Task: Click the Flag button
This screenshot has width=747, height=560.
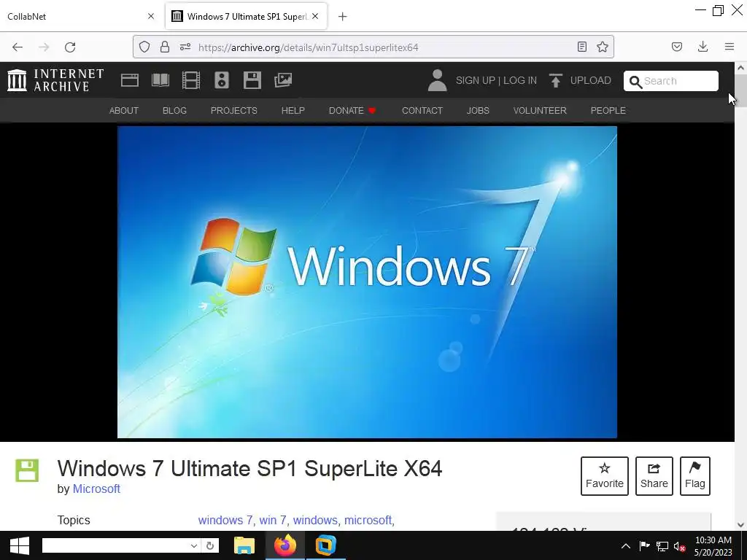Action: [x=695, y=476]
